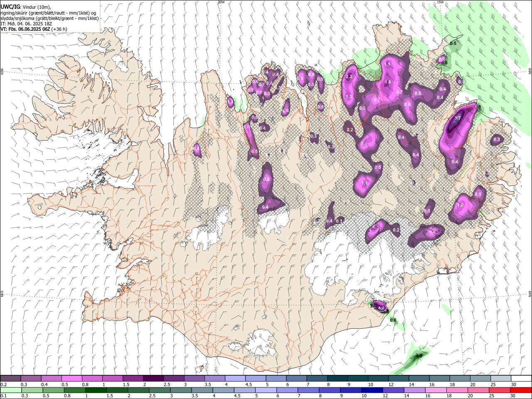
Task: Select the '15W' longitude label
Action: point(440,2)
